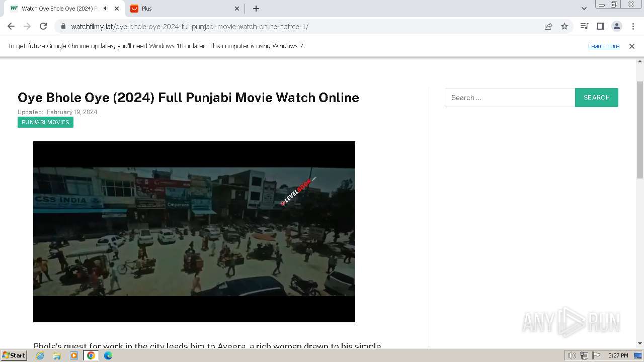Switch to the Plus tab

185,9
